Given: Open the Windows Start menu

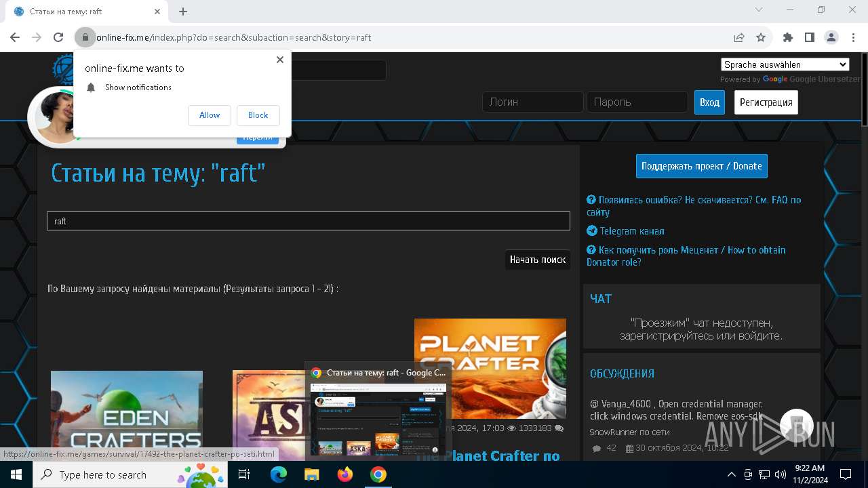Looking at the screenshot, I should pos(16,474).
